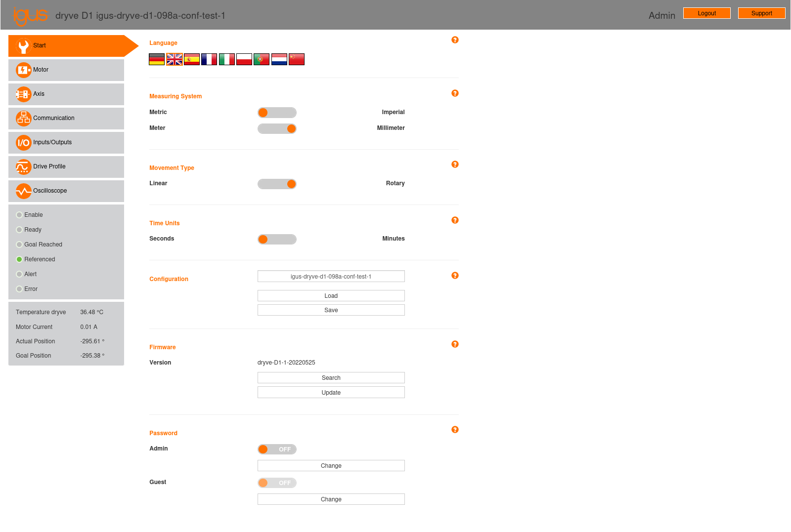Open the Motor page in the sidebar

pos(66,70)
